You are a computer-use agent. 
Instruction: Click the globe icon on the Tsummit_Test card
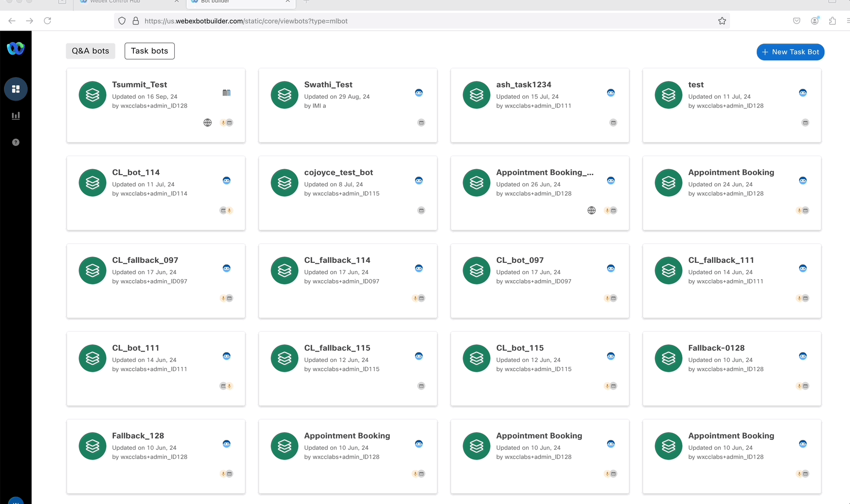(x=208, y=123)
